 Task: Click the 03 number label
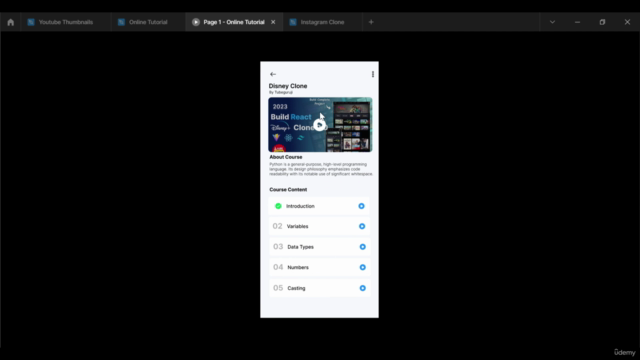(x=278, y=247)
